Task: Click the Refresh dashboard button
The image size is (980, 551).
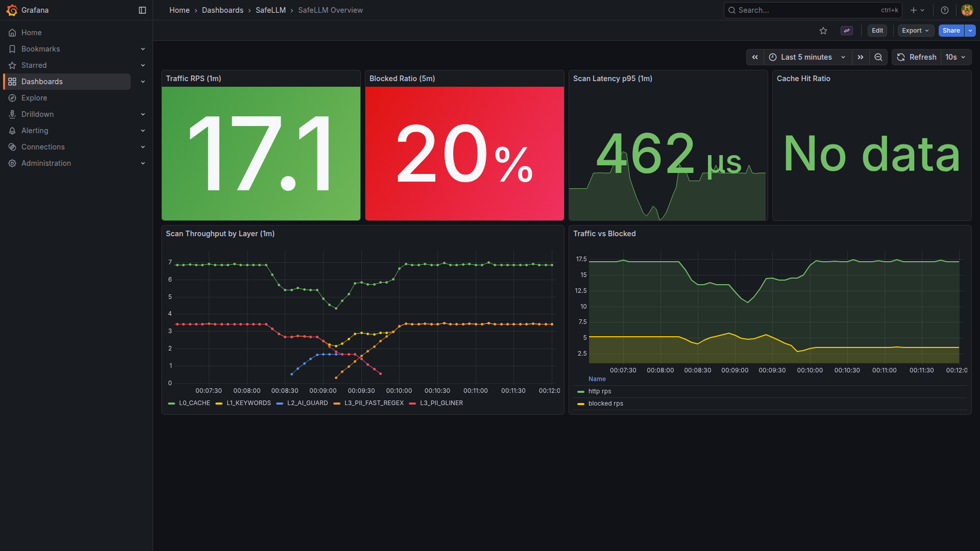Action: (916, 57)
